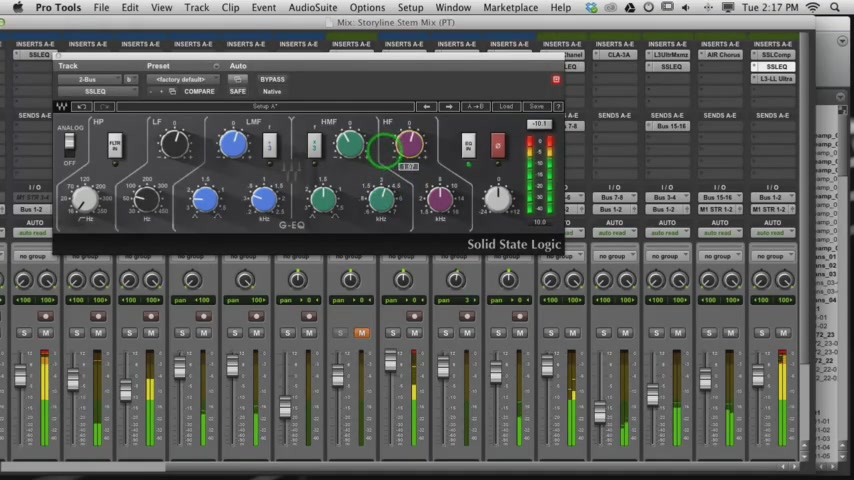Image resolution: width=854 pixels, height=480 pixels.
Task: Click the red target icon in plugin header
Action: click(x=556, y=79)
